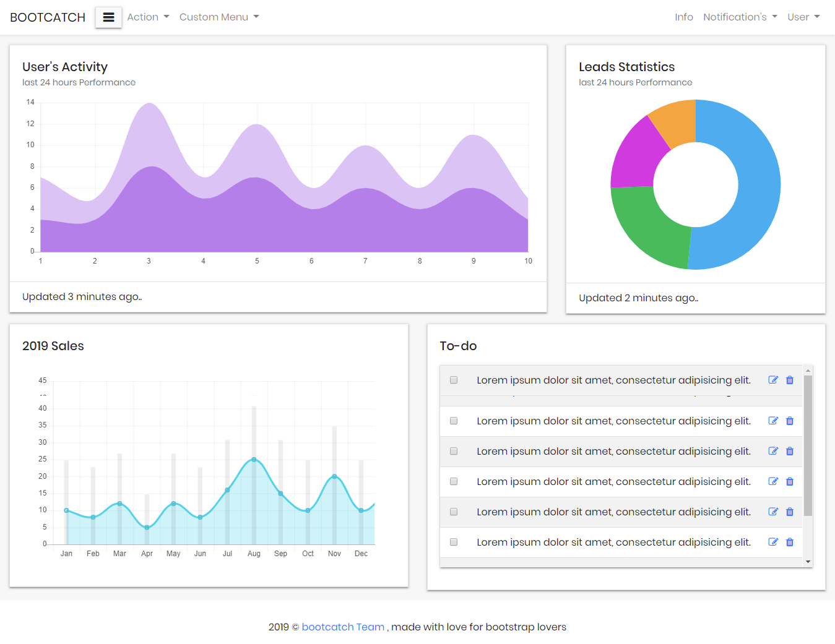Click the Nov data point on Sales chart
The image size is (835, 644).
pos(334,476)
